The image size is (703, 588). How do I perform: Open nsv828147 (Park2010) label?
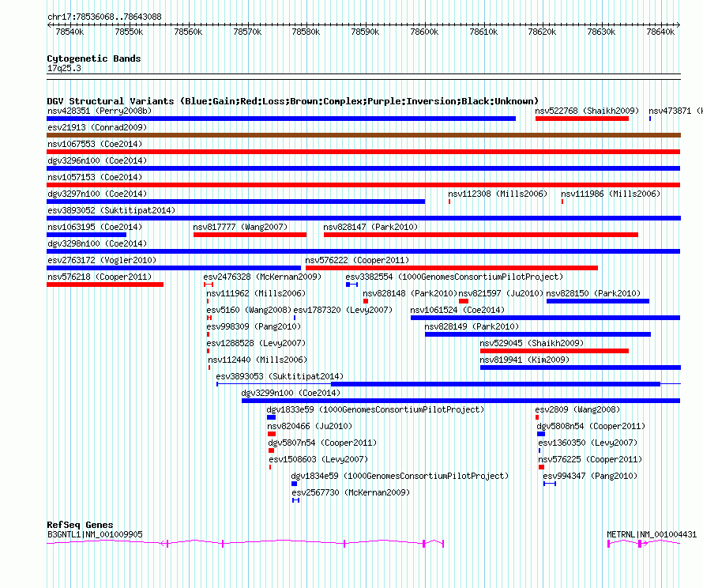click(x=370, y=227)
